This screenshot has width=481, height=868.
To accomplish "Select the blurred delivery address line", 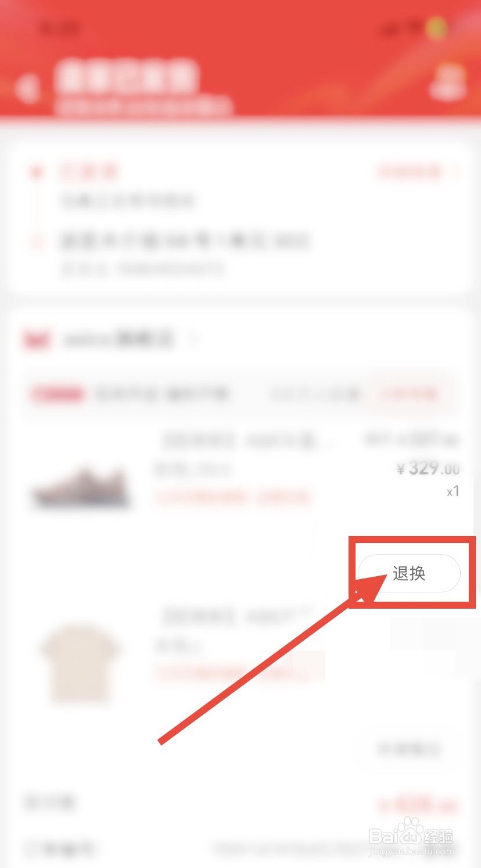I will [x=185, y=240].
